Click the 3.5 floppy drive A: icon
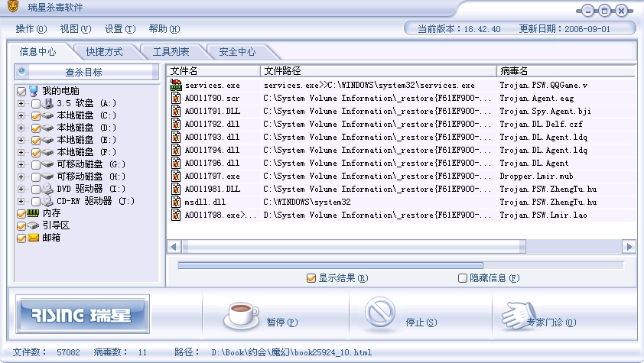This screenshot has width=644, height=363. (47, 103)
